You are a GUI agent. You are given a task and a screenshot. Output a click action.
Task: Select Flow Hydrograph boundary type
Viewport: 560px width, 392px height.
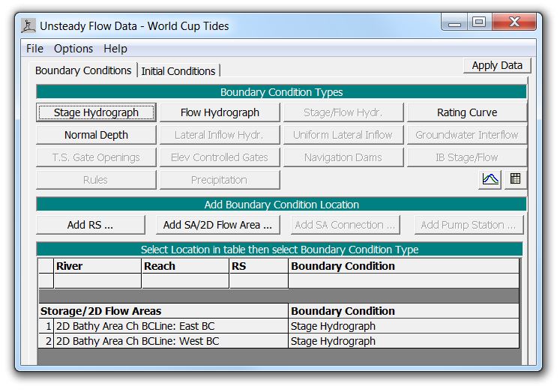pyautogui.click(x=220, y=113)
